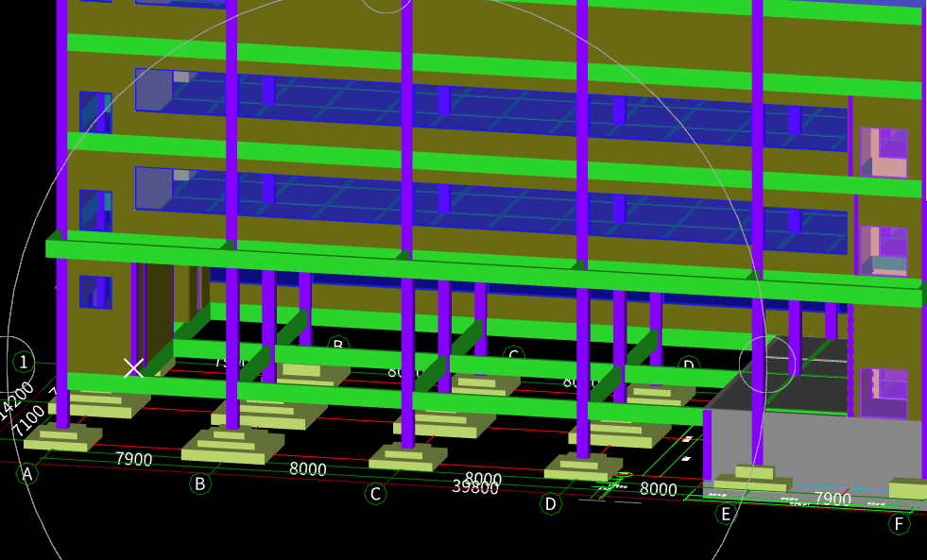Pick the front stepped footing at grid C
The height and width of the screenshot is (560, 927).
pyautogui.click(x=408, y=457)
